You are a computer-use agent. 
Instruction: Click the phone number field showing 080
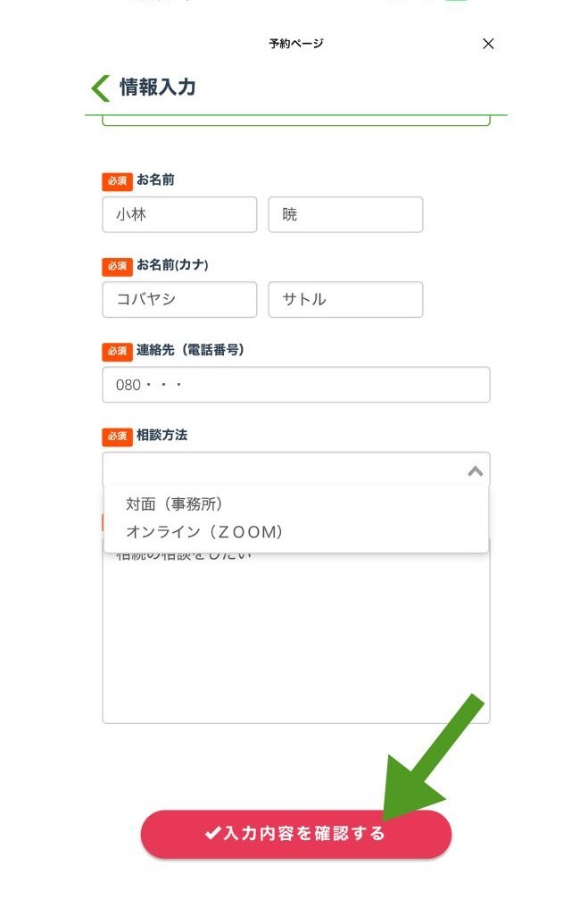point(295,385)
